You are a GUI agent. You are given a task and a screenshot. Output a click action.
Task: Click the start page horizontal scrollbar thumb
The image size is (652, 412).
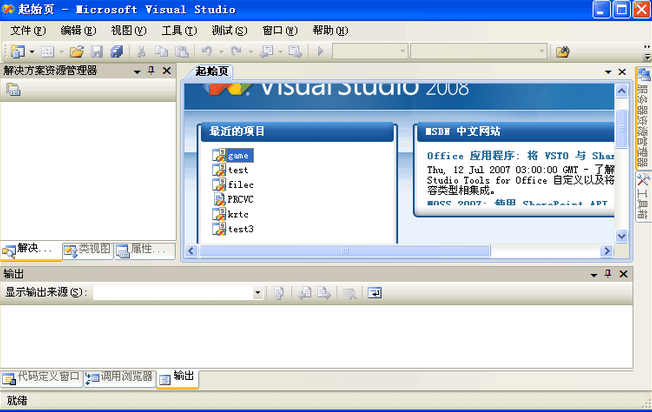point(345,251)
